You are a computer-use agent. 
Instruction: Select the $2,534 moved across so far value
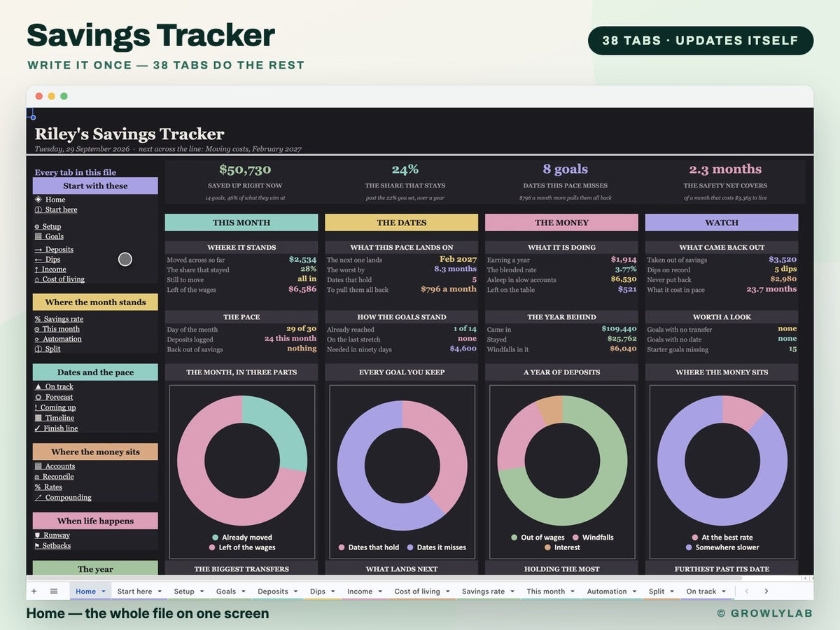click(x=302, y=259)
